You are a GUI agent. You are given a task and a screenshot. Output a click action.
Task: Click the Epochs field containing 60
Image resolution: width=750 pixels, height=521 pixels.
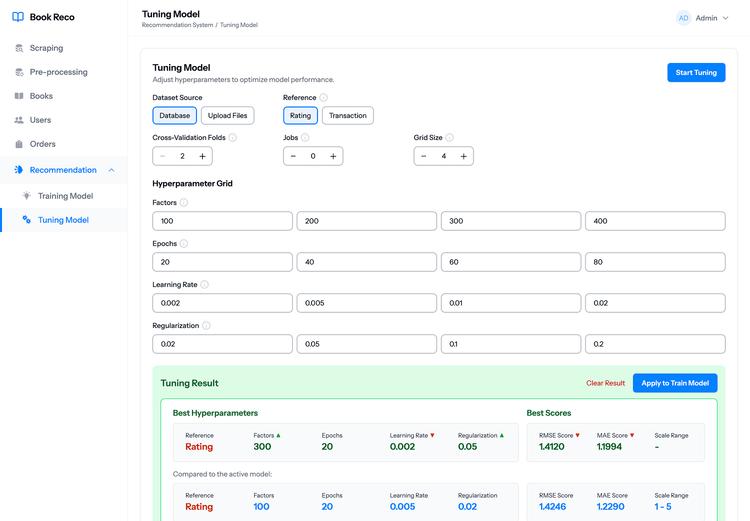pos(511,262)
